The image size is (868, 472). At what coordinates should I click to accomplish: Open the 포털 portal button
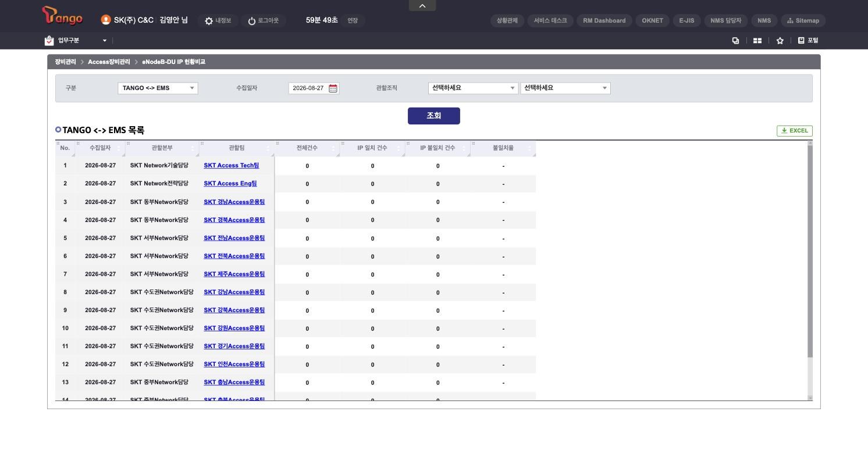coord(808,41)
